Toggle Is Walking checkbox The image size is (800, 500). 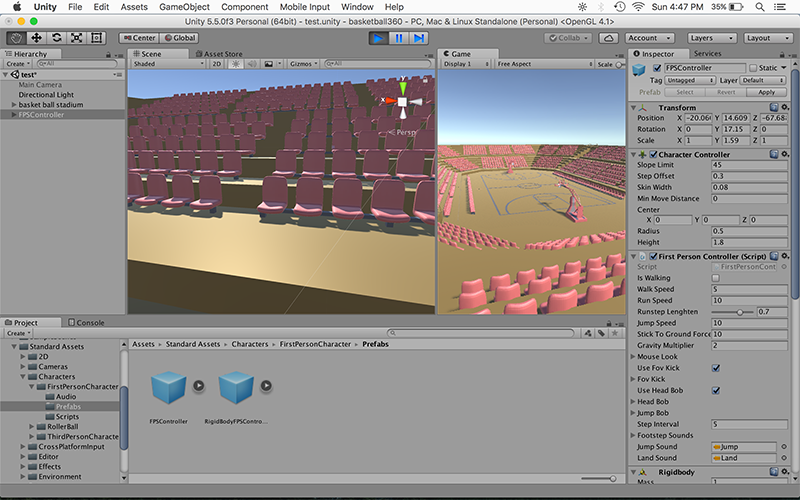pos(715,278)
